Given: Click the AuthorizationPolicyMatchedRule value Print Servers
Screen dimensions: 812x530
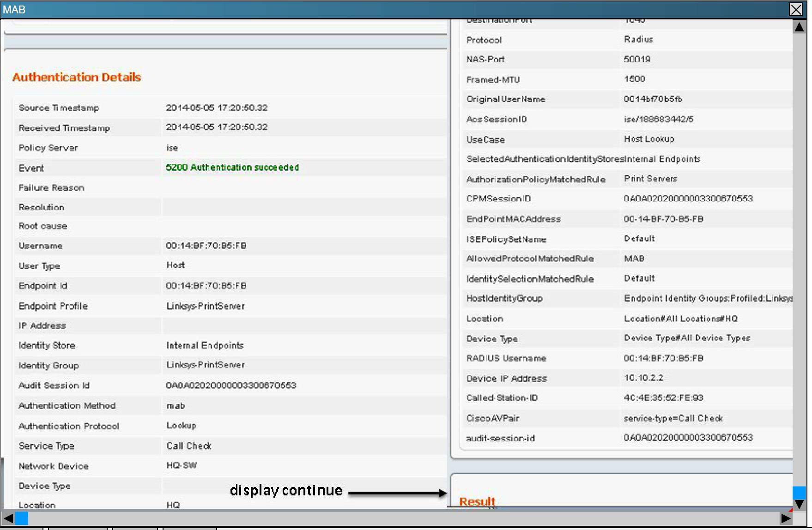Looking at the screenshot, I should pyautogui.click(x=650, y=179).
